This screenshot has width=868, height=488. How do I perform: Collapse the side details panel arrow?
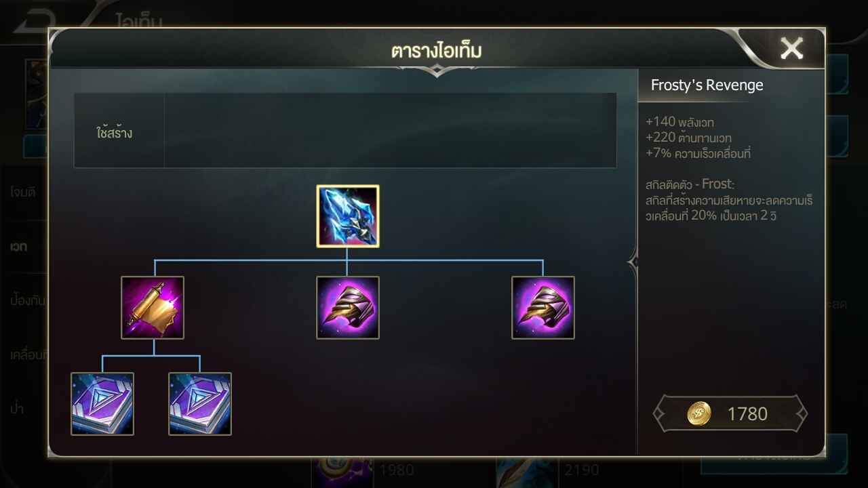[x=633, y=262]
